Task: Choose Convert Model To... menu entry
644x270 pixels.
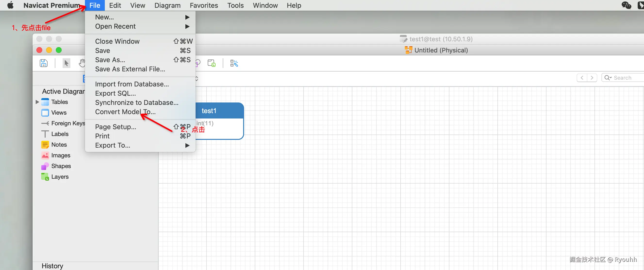Action: [x=125, y=112]
